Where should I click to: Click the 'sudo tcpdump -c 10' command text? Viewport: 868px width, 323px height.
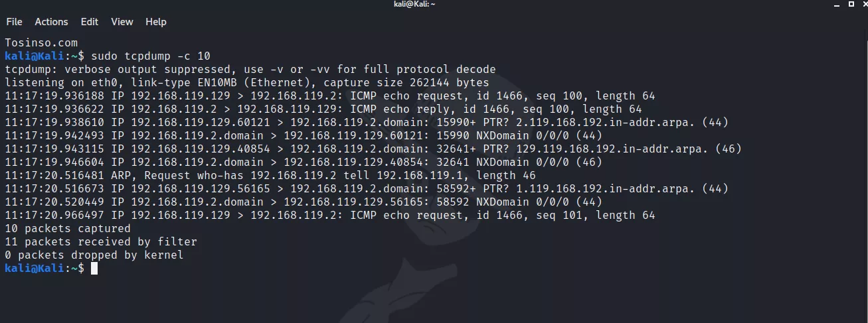[x=151, y=56]
